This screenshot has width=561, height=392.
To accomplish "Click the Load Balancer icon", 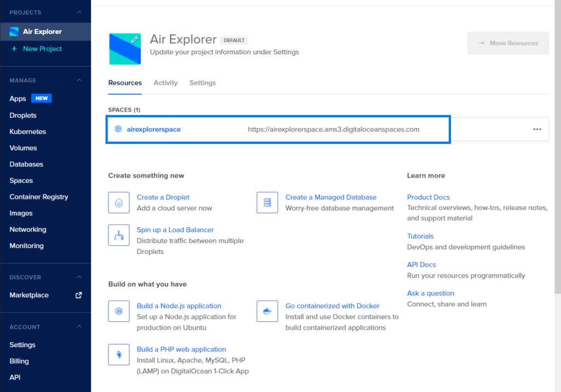I will (x=119, y=235).
